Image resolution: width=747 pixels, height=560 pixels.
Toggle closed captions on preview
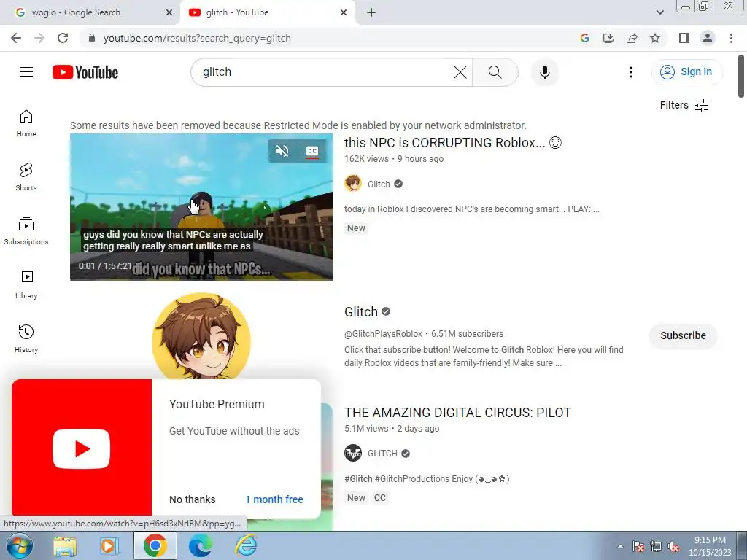(x=312, y=151)
